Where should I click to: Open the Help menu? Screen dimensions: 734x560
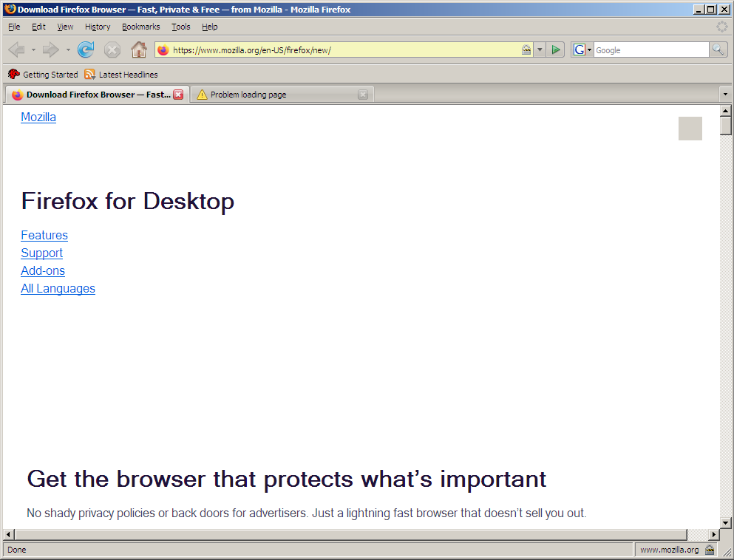[x=210, y=27]
